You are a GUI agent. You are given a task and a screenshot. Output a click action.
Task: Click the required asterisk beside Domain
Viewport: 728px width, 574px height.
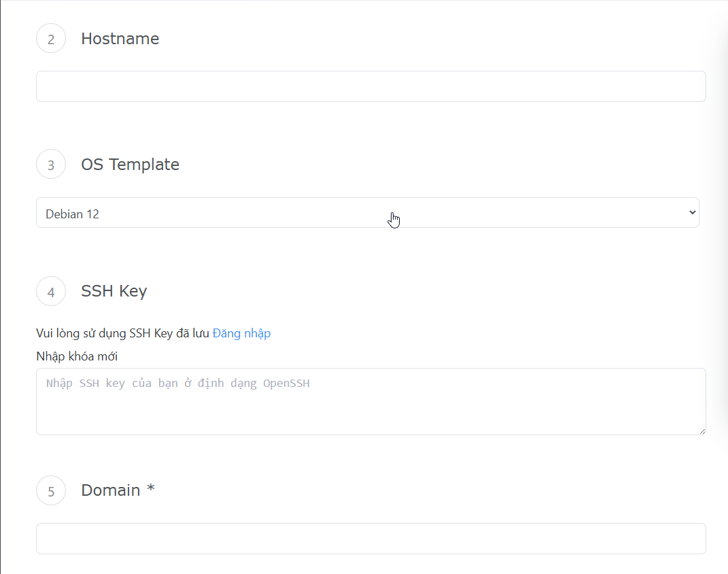click(151, 490)
